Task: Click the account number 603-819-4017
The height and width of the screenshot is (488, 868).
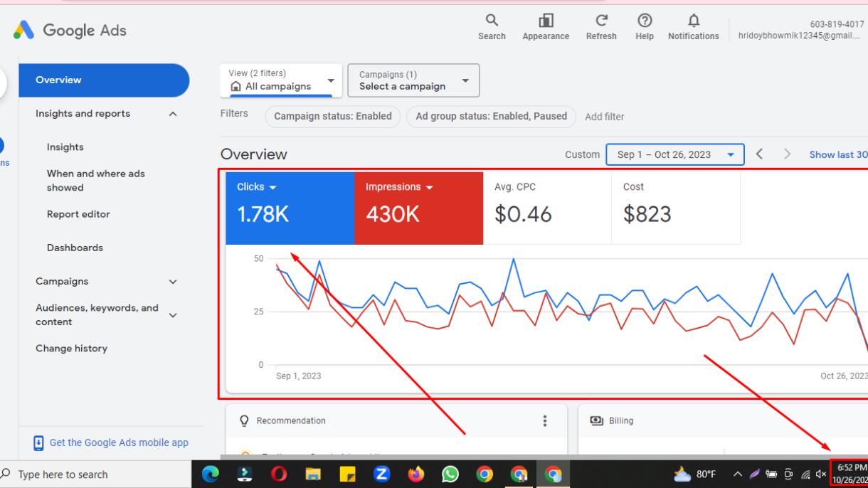Action: pyautogui.click(x=837, y=24)
